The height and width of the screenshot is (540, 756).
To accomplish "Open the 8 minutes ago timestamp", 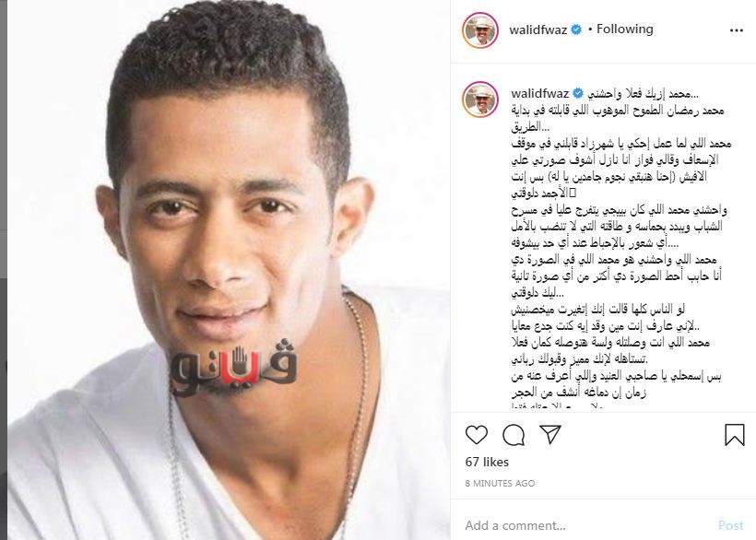I will point(500,483).
